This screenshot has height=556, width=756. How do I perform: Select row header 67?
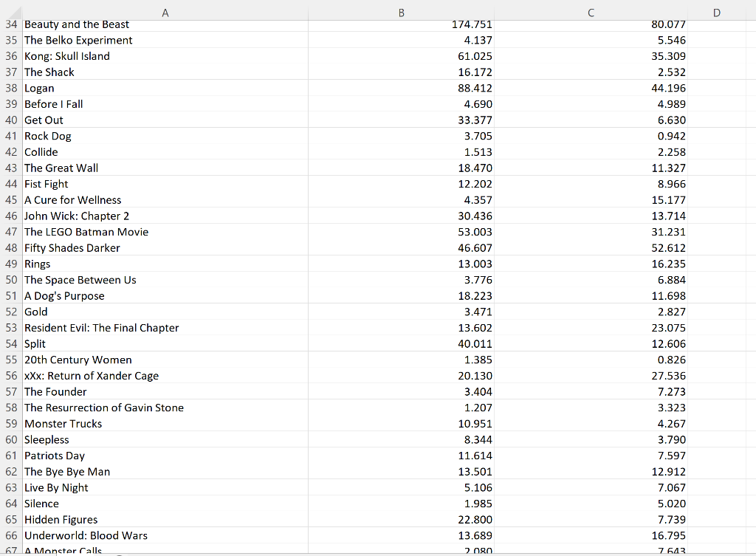(11, 552)
